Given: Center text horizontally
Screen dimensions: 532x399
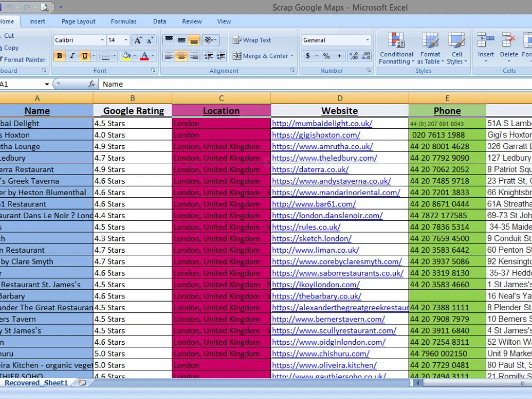Looking at the screenshot, I should pyautogui.click(x=181, y=56).
